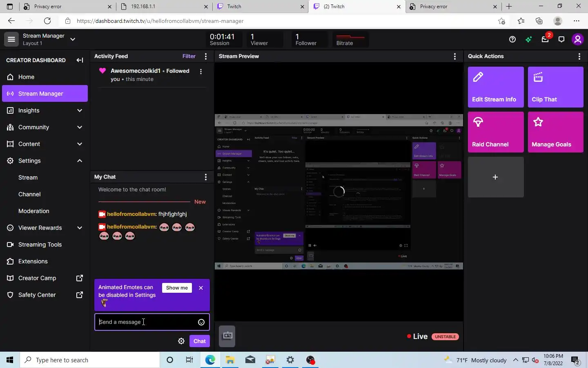Open the Help question mark icon
The width and height of the screenshot is (588, 368).
coord(512,39)
